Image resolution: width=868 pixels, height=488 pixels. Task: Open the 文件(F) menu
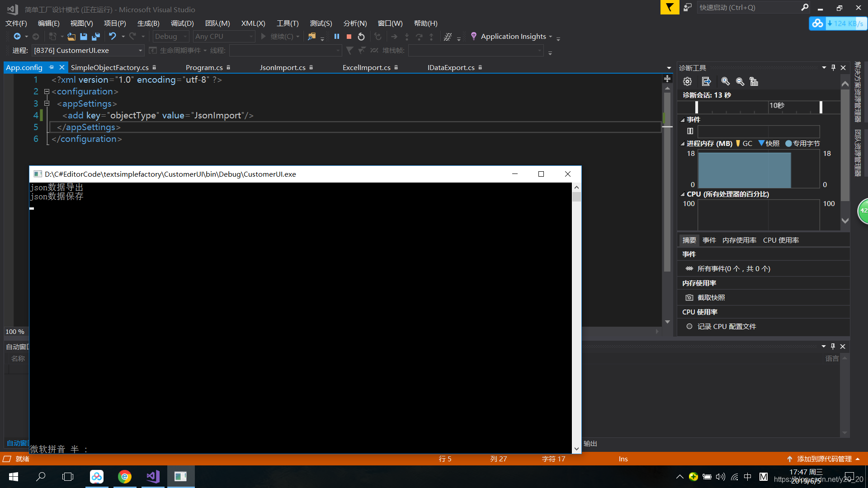click(16, 23)
